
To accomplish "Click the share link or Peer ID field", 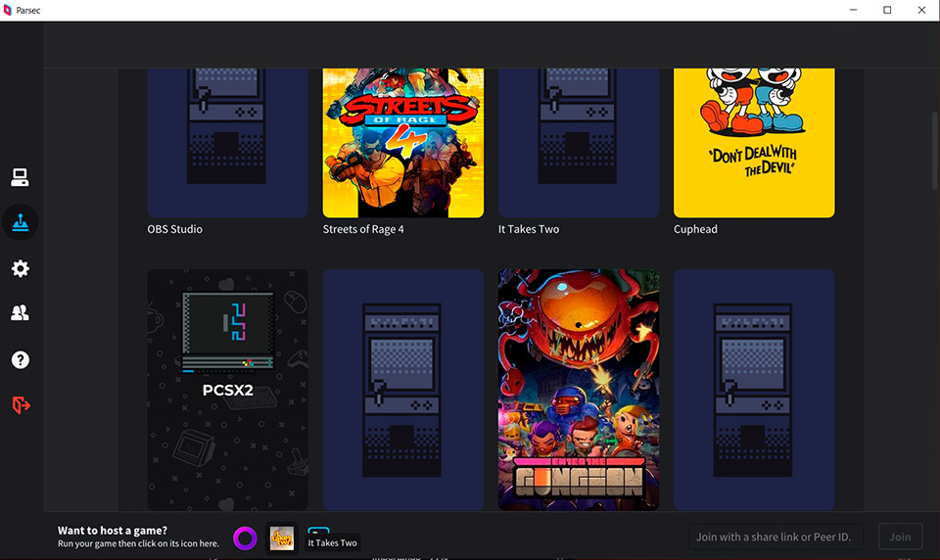I will pos(775,537).
